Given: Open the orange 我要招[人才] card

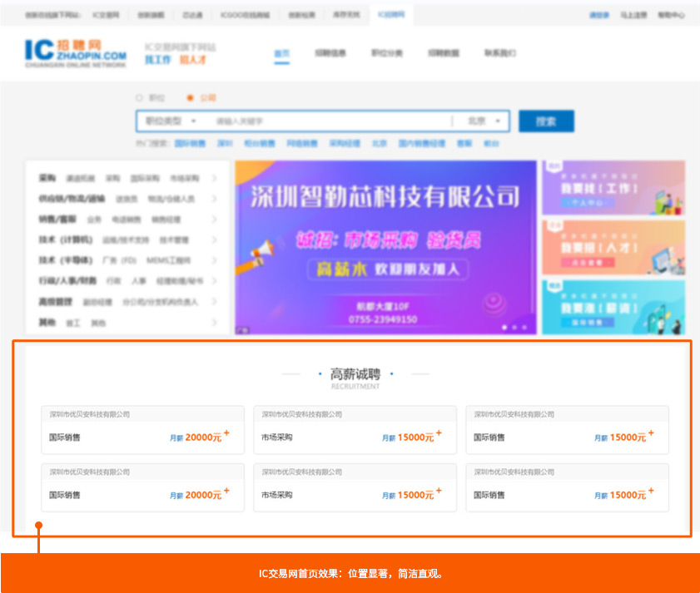Looking at the screenshot, I should pyautogui.click(x=613, y=248).
